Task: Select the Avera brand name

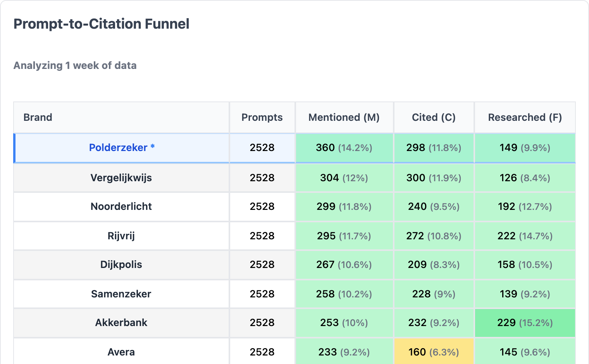Action: [121, 352]
